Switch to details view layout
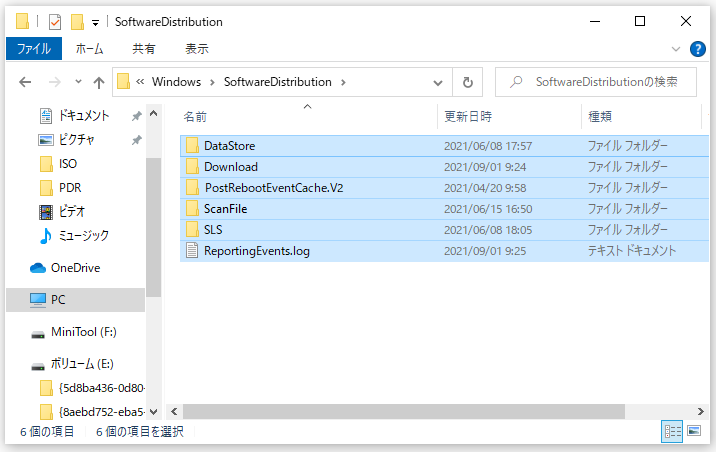This screenshot has width=716, height=452. tap(673, 431)
